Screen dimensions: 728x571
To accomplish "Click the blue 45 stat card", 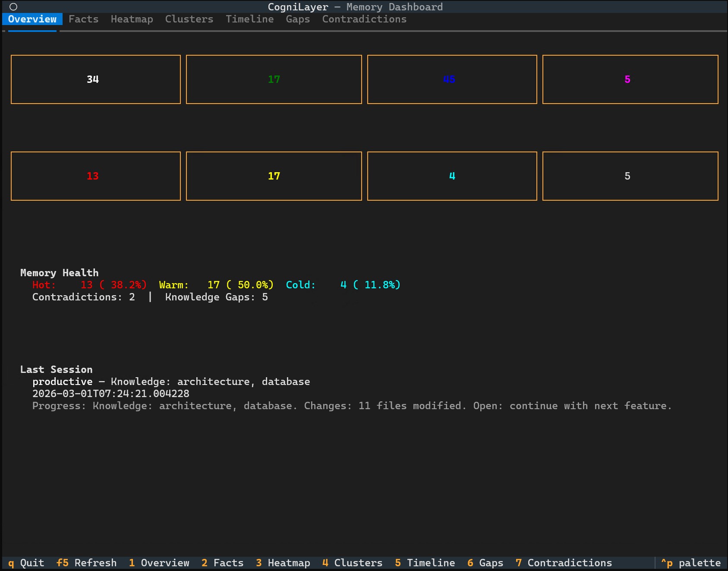I will click(452, 79).
